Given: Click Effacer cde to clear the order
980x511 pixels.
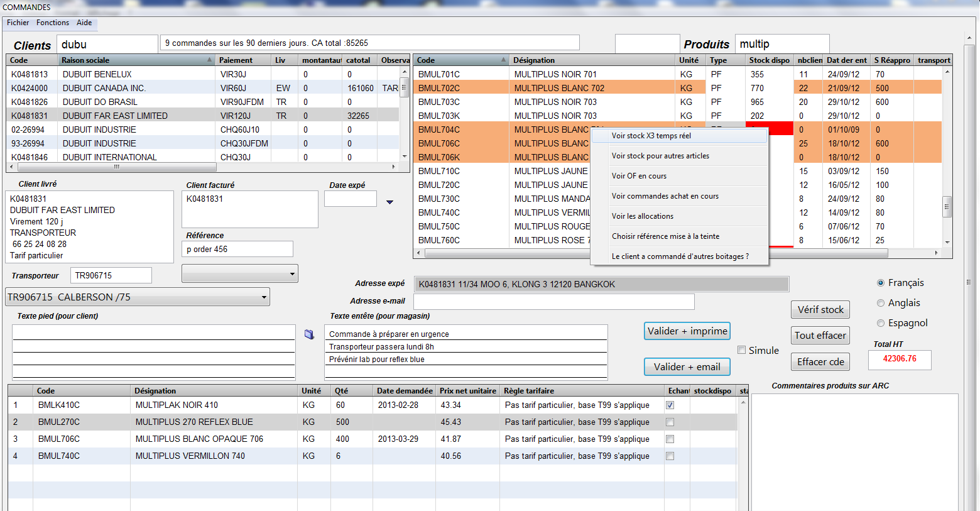Looking at the screenshot, I should pos(820,361).
